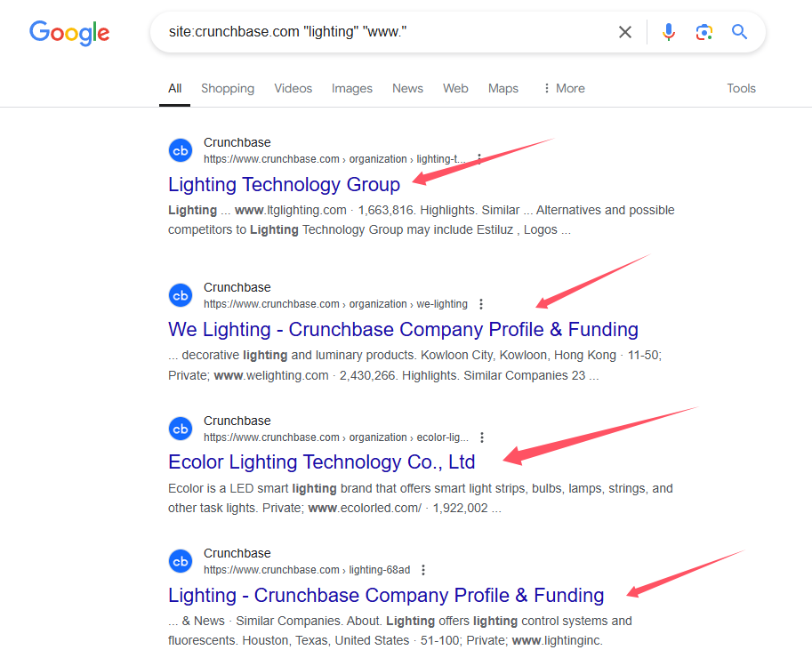812x666 pixels.
Task: Open Lighting Technology Group result link
Action: [x=284, y=185]
